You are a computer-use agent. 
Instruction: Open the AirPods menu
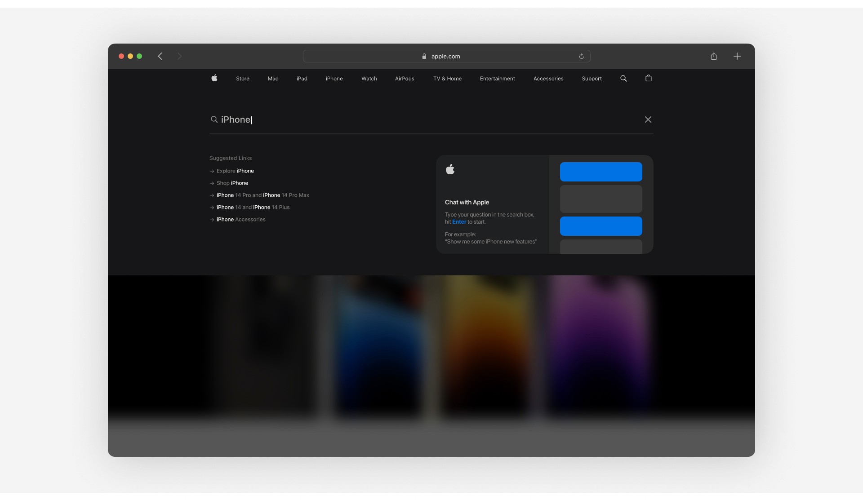tap(405, 79)
